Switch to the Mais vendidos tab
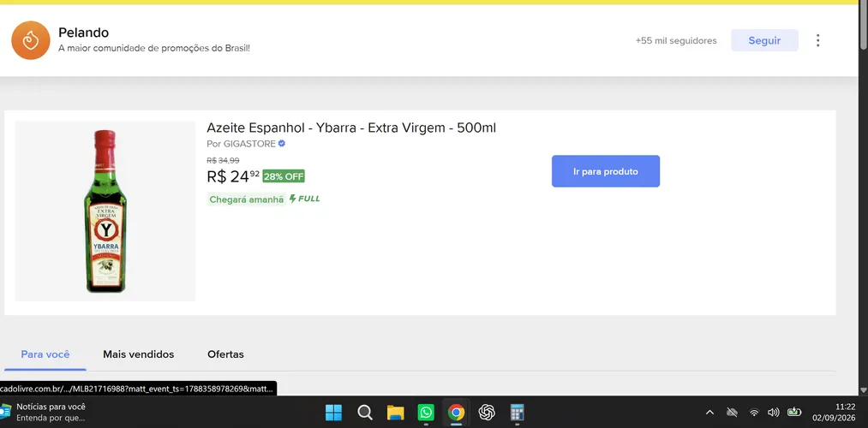The image size is (868, 428). (139, 354)
